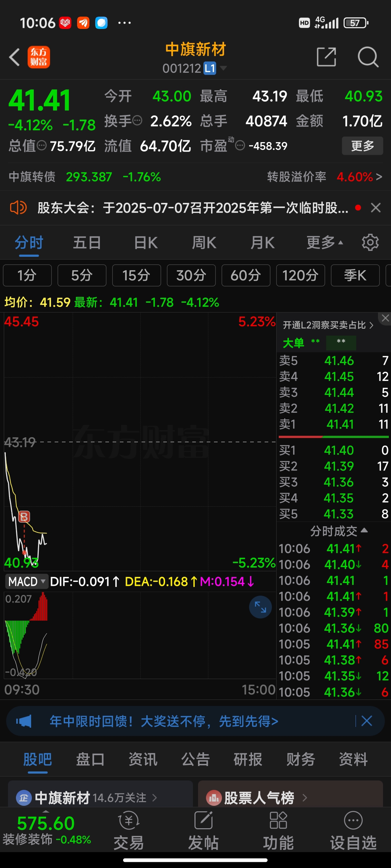Open the 资料 tab

353,759
